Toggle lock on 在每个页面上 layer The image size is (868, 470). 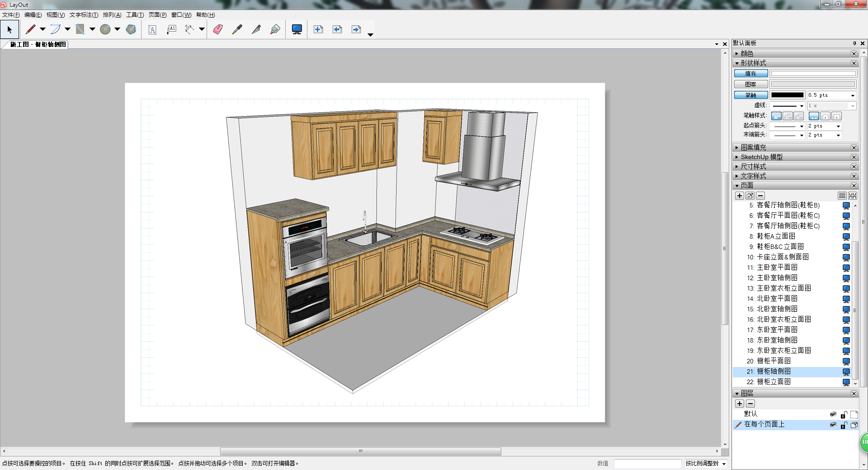point(844,425)
